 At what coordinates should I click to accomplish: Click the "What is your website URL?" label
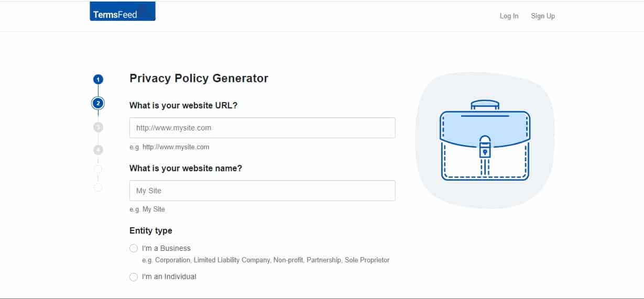point(183,105)
